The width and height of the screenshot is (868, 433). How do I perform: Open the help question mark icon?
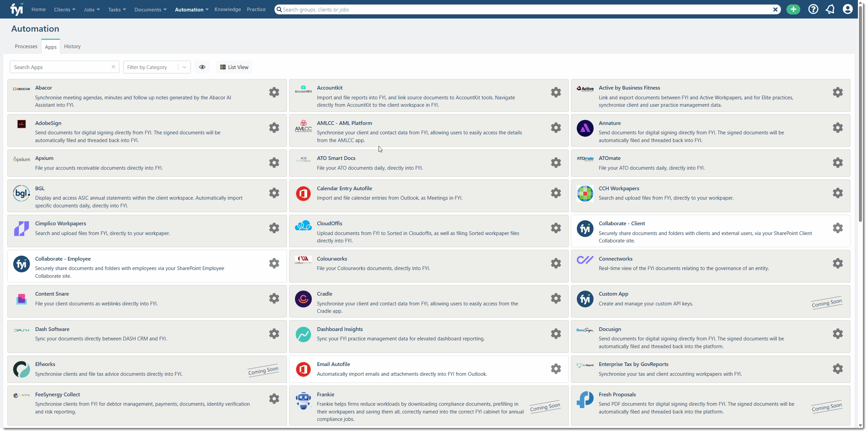tap(813, 9)
